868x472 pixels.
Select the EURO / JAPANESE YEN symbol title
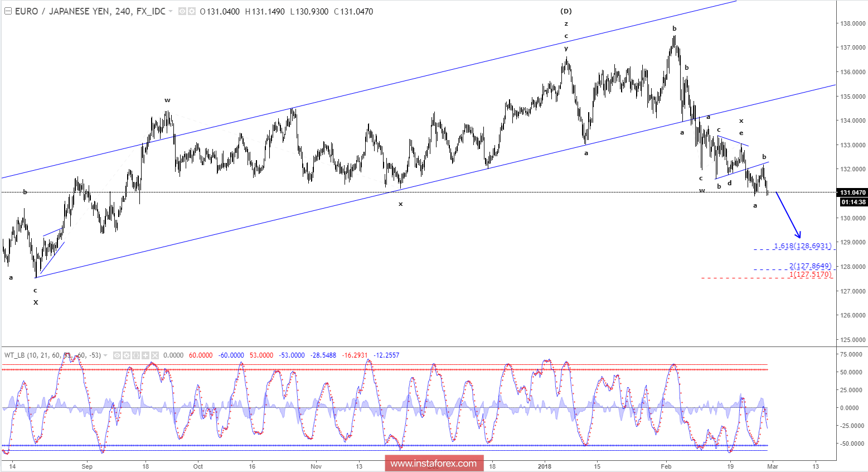pyautogui.click(x=61, y=11)
